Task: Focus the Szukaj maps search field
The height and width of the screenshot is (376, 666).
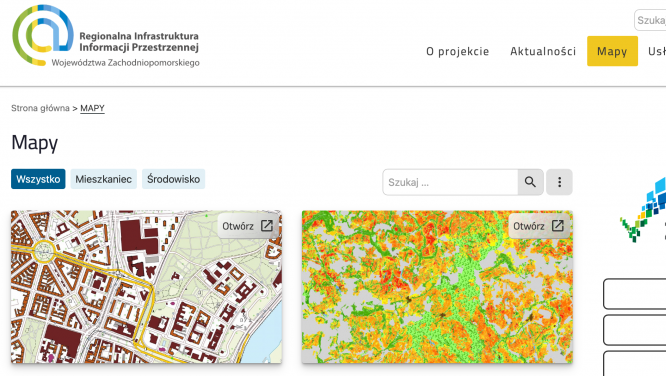Action: [x=450, y=182]
